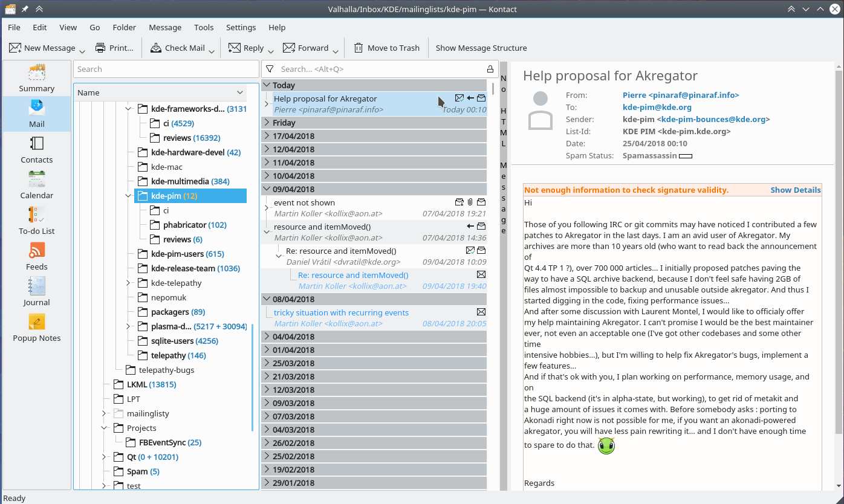This screenshot has width=844, height=504.
Task: Collapse the 09/04/2018 message group
Action: 267,189
